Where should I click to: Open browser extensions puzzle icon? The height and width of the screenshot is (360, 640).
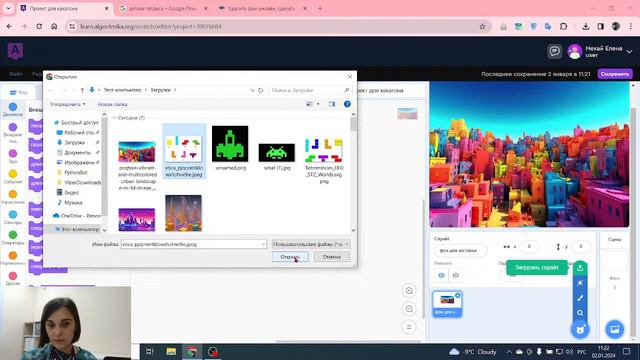coord(563,27)
